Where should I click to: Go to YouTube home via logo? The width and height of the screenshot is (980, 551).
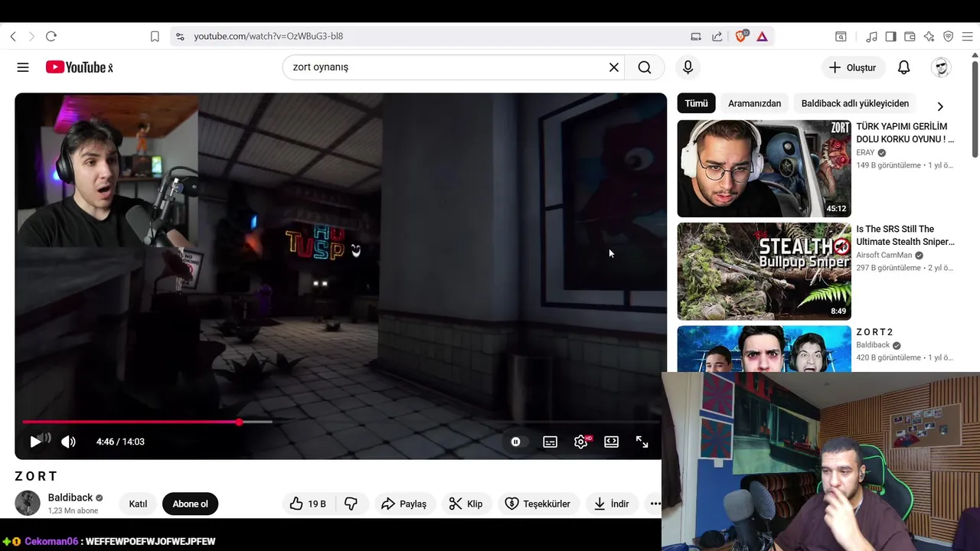[x=79, y=67]
